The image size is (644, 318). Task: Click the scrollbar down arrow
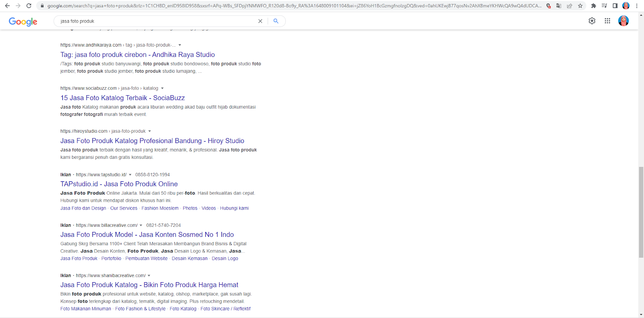[641, 315]
